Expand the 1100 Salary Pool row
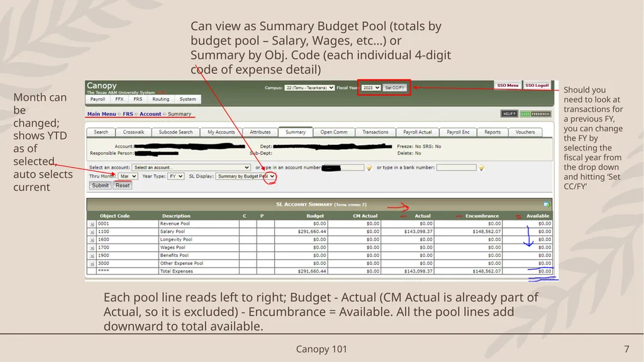This screenshot has height=362, width=644. click(x=92, y=232)
